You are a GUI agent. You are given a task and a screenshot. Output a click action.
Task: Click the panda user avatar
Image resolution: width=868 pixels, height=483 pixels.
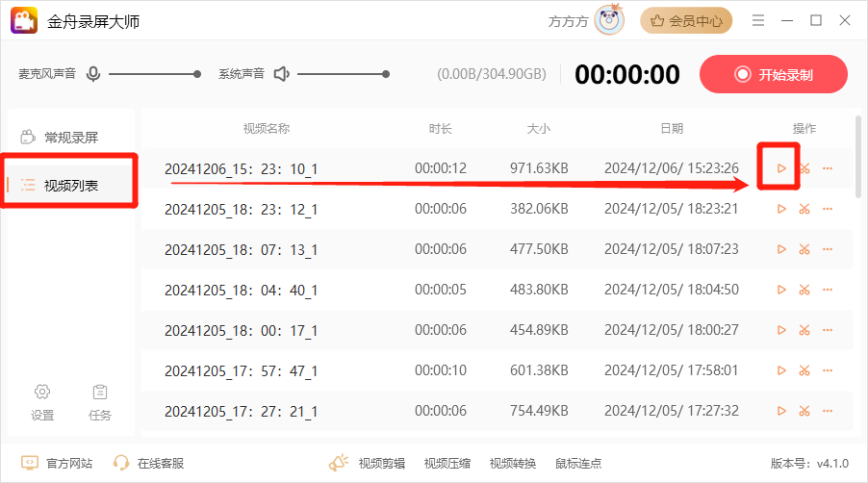(x=609, y=19)
